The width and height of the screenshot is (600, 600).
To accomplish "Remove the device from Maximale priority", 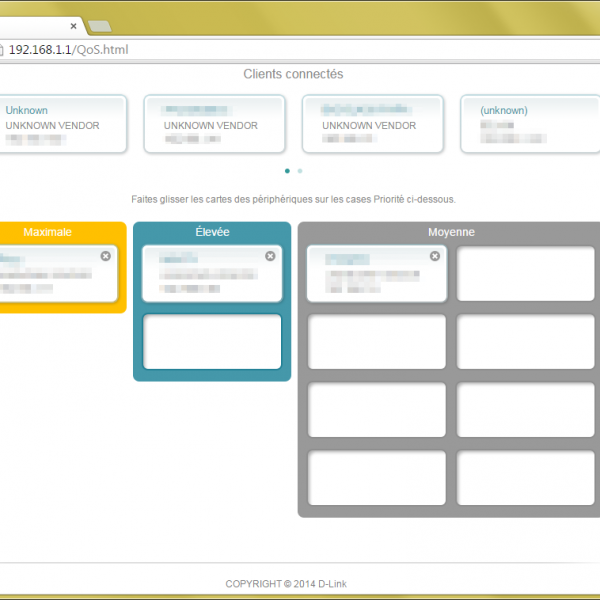I will pos(105,257).
